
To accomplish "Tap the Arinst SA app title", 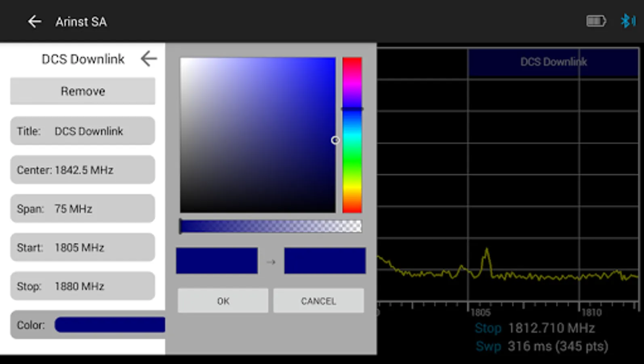I will (81, 22).
